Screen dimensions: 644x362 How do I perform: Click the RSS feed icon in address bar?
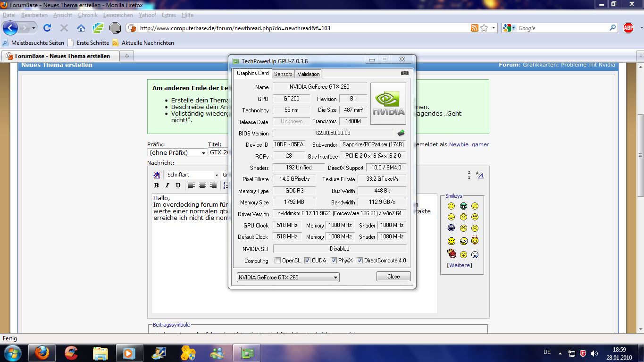[x=475, y=28]
